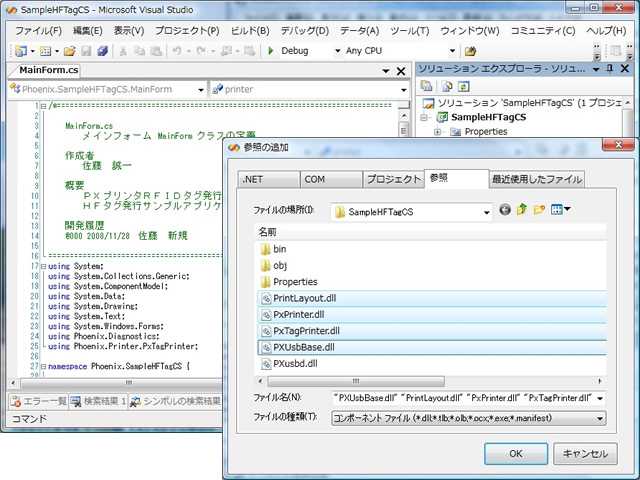640x480 pixels.
Task: Open the 編集(E) menu
Action: [x=87, y=31]
